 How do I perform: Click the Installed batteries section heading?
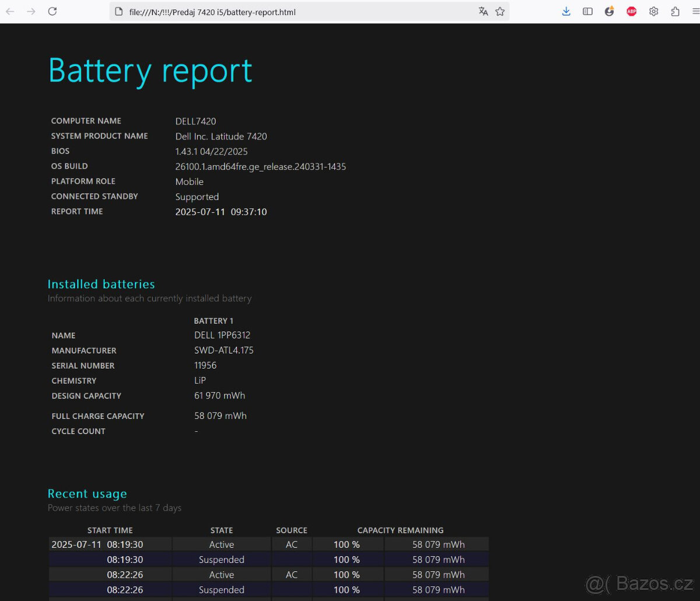(101, 284)
